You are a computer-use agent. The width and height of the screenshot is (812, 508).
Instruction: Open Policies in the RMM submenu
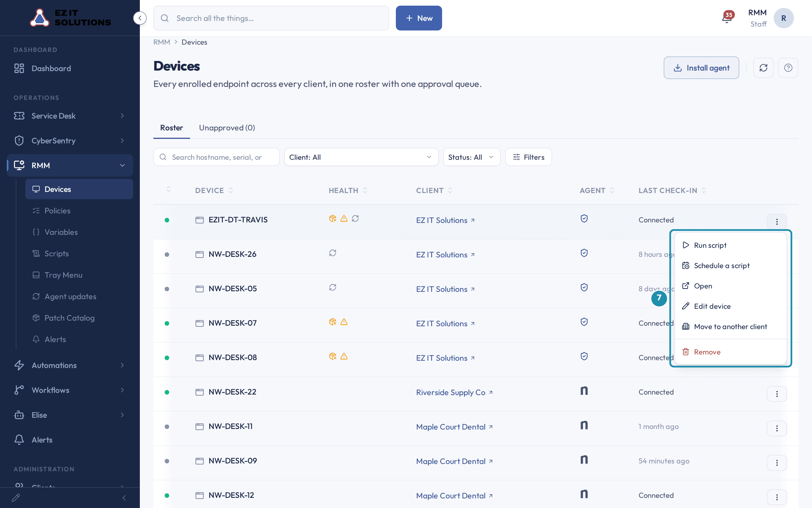(79, 211)
